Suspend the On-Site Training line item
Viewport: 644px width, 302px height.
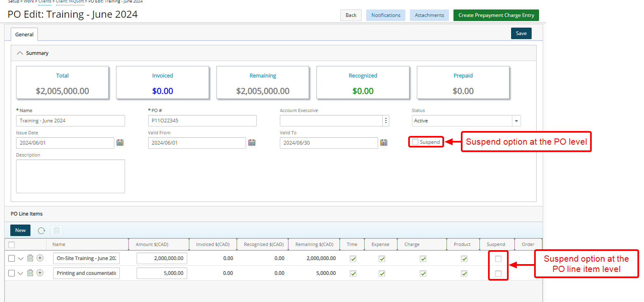(498, 259)
